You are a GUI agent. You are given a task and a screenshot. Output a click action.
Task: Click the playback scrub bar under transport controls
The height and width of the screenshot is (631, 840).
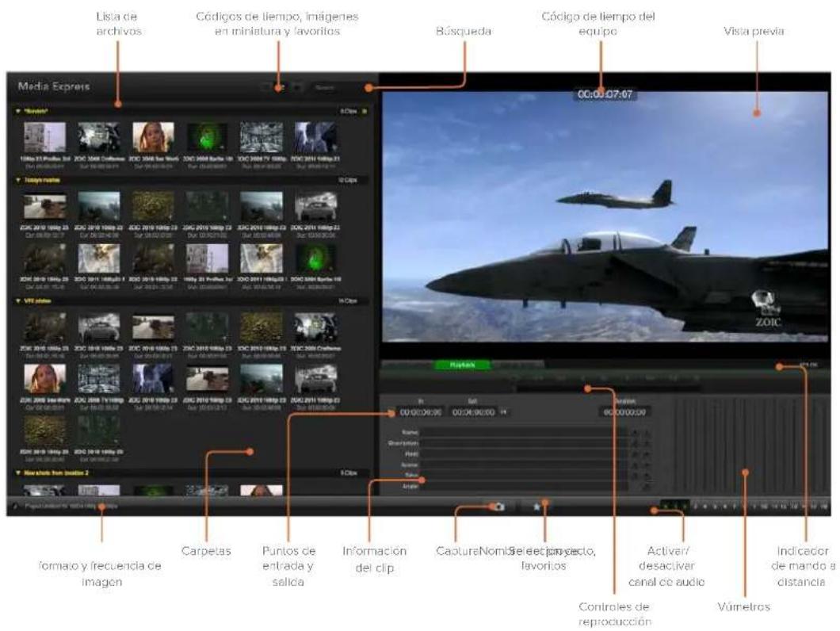pos(607,388)
